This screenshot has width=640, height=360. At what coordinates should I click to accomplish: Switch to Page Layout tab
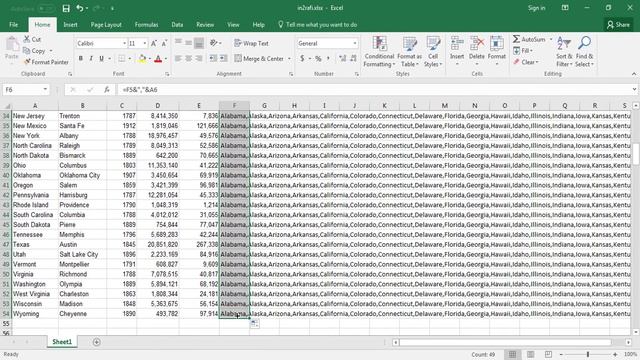pos(106,24)
